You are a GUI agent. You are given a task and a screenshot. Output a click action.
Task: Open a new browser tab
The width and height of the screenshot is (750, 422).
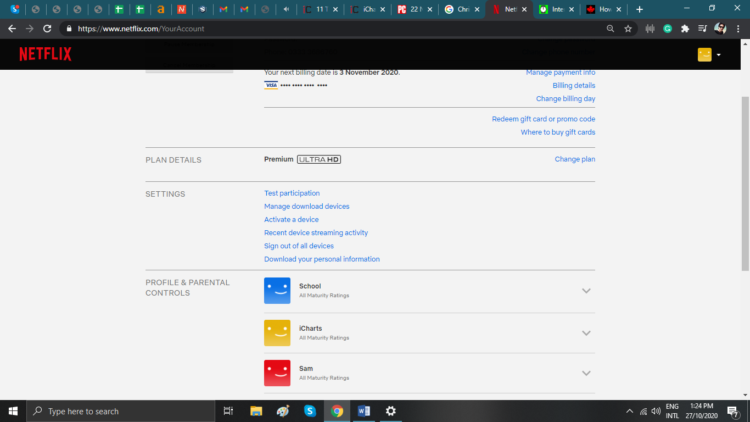point(640,9)
